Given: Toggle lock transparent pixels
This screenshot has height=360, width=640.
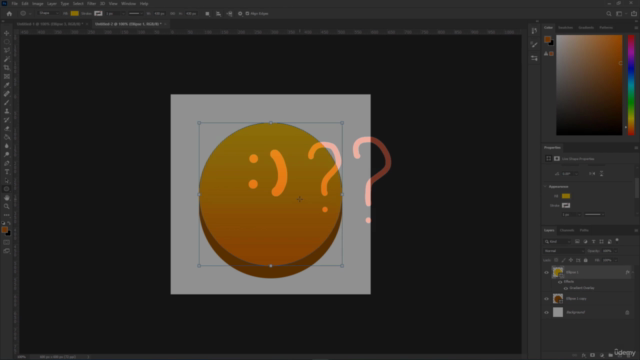Looking at the screenshot, I should [x=556, y=260].
